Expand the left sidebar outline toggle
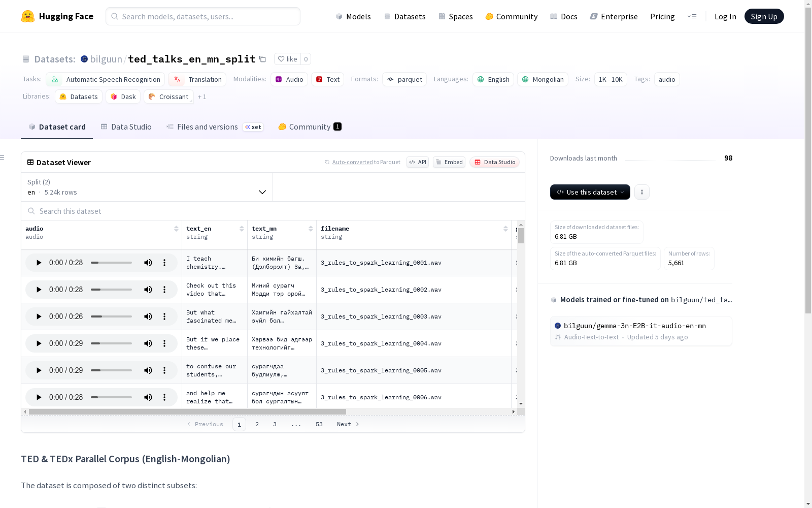This screenshot has width=812, height=508. tap(3, 157)
